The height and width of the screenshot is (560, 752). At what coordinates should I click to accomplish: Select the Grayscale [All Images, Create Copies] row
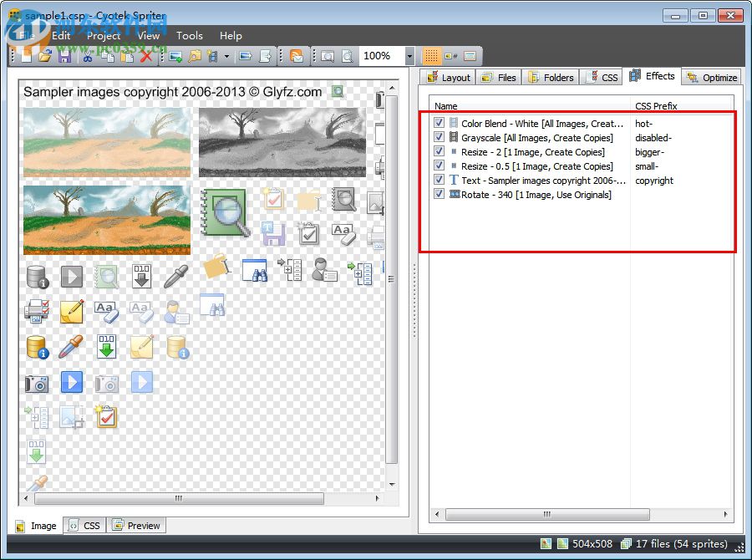[x=537, y=138]
